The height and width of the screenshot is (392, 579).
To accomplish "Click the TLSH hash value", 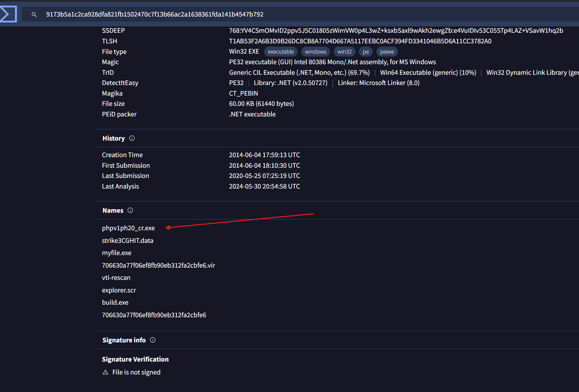I will (360, 41).
